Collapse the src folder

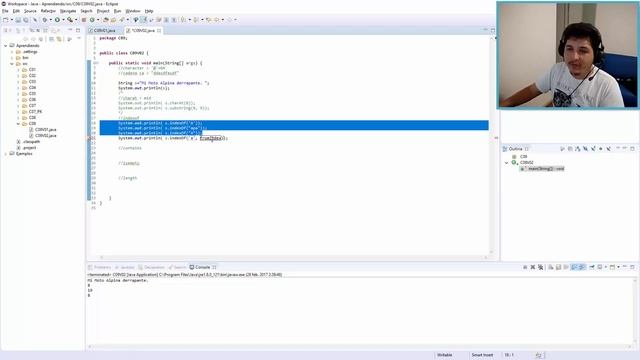tap(12, 64)
